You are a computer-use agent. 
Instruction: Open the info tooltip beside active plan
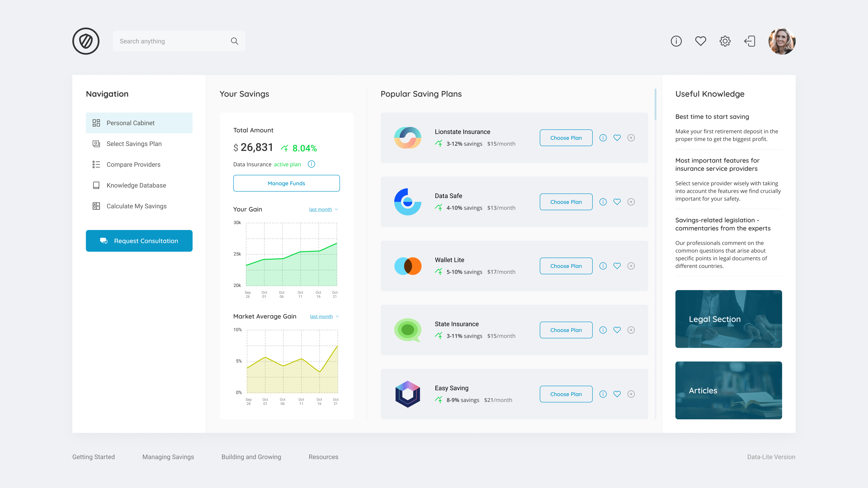click(311, 164)
